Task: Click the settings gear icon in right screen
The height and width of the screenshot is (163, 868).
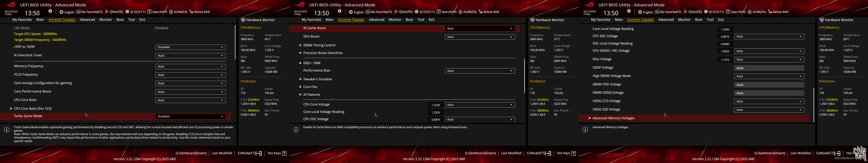Action: point(629,11)
